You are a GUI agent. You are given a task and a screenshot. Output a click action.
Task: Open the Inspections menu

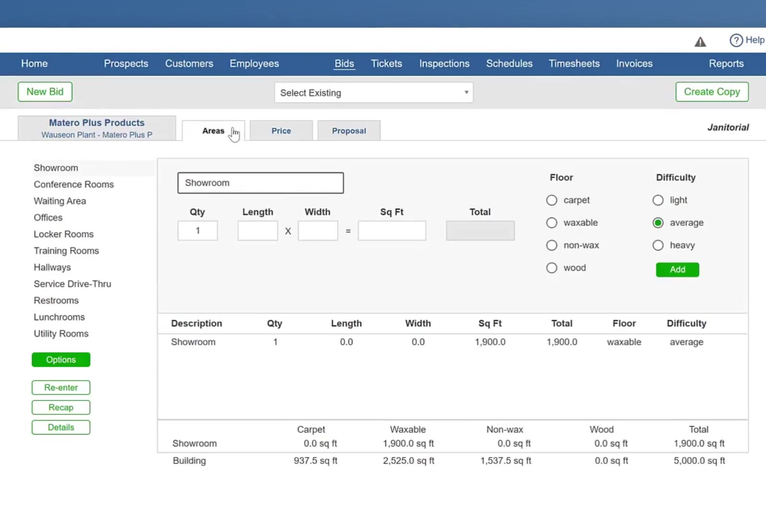(444, 64)
